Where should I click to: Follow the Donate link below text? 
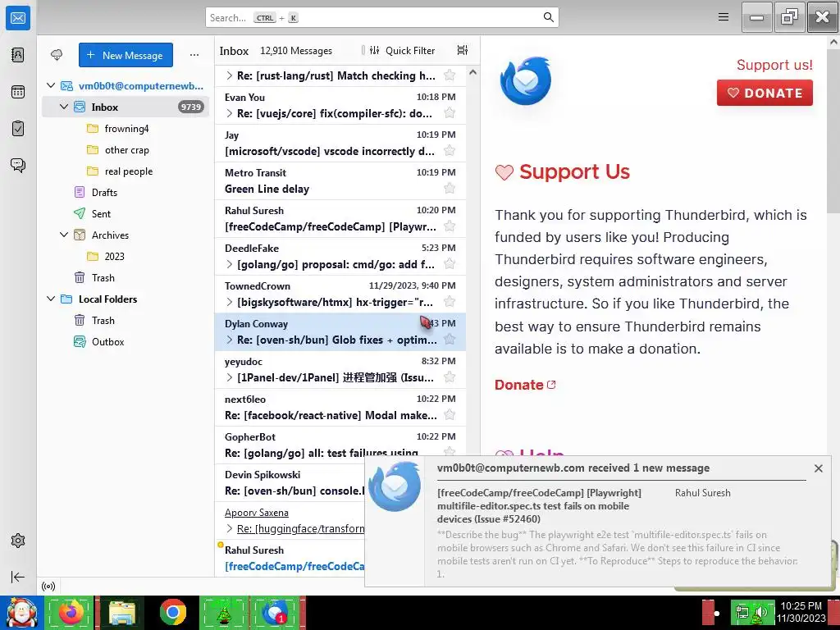click(524, 385)
